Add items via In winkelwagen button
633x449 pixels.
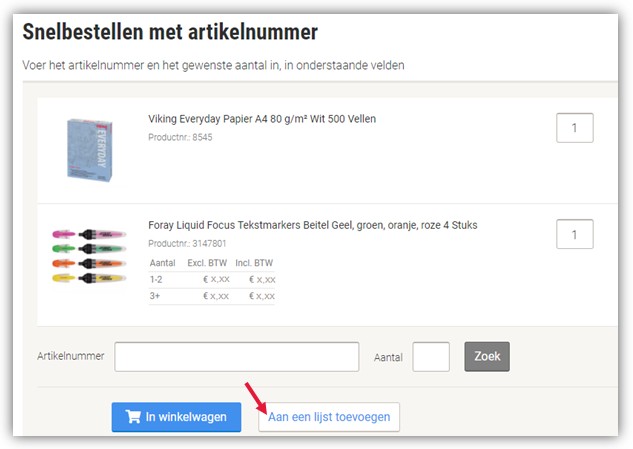176,417
